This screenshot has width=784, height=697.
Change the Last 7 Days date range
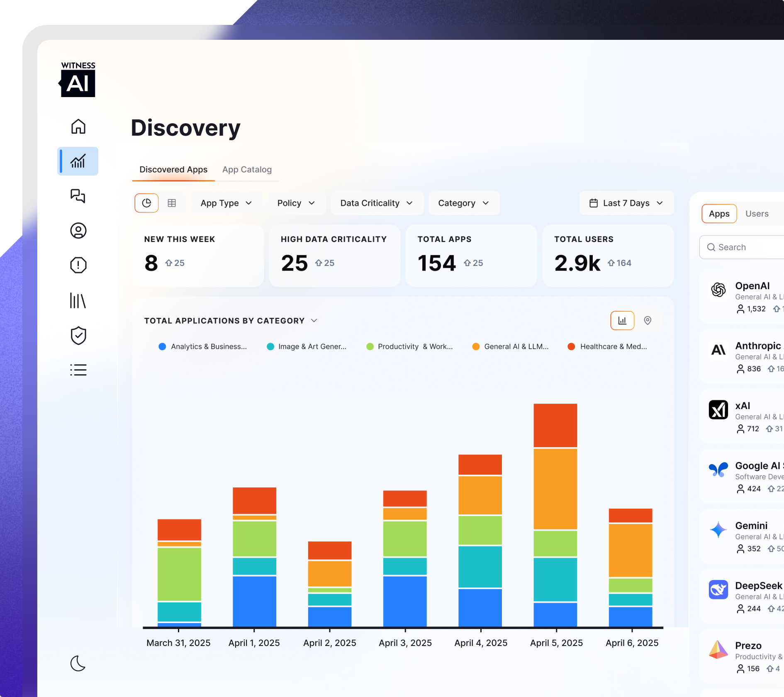(x=626, y=203)
